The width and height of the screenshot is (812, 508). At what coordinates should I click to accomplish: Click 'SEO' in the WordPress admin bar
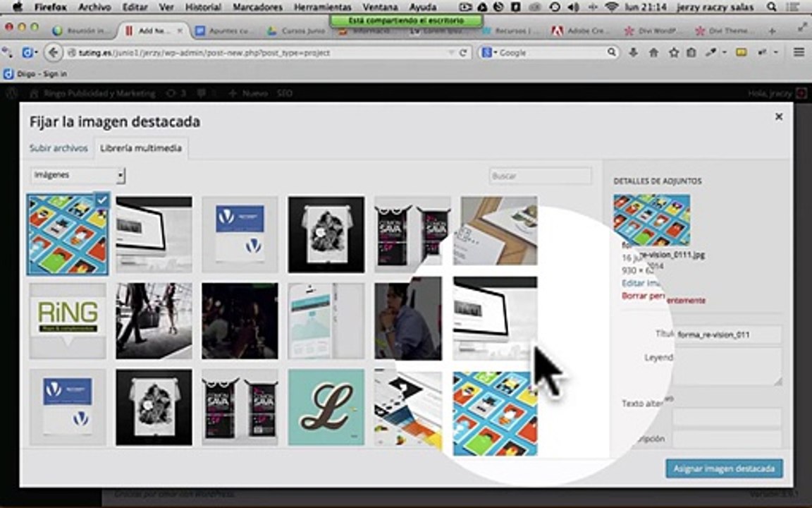coord(284,93)
